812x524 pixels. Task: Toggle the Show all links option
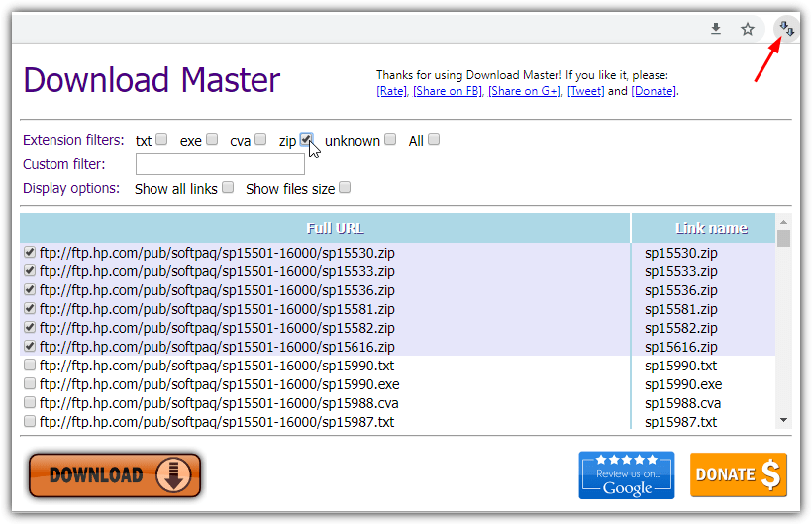[228, 188]
